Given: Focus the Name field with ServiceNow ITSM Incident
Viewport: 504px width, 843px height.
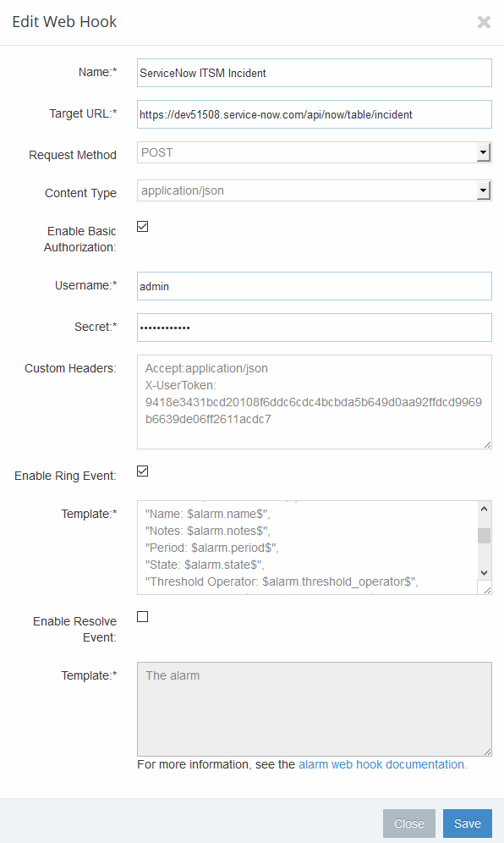Looking at the screenshot, I should click(315, 73).
